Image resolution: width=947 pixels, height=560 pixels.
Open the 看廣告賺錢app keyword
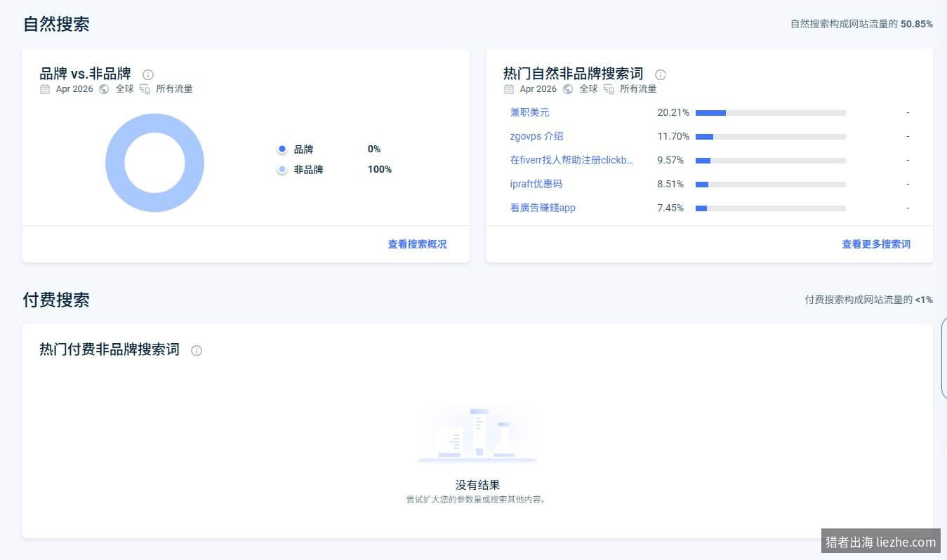point(543,208)
